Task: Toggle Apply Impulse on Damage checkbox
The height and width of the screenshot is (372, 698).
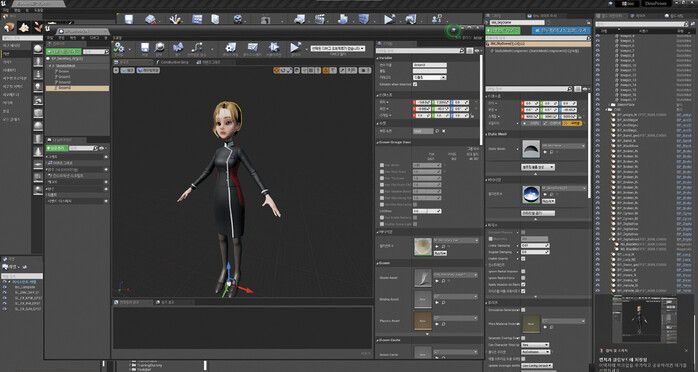Action: click(523, 284)
